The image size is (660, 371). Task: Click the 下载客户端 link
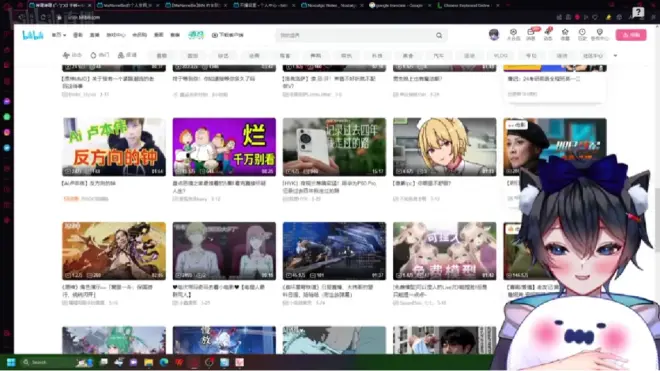coord(228,35)
